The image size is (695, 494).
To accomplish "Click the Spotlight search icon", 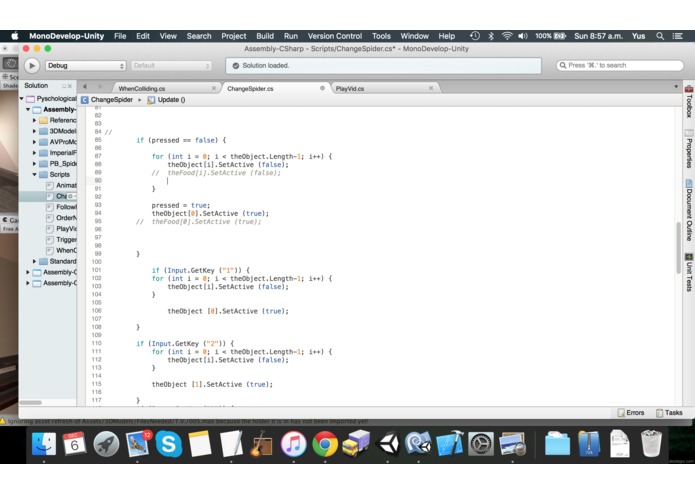I will point(660,36).
